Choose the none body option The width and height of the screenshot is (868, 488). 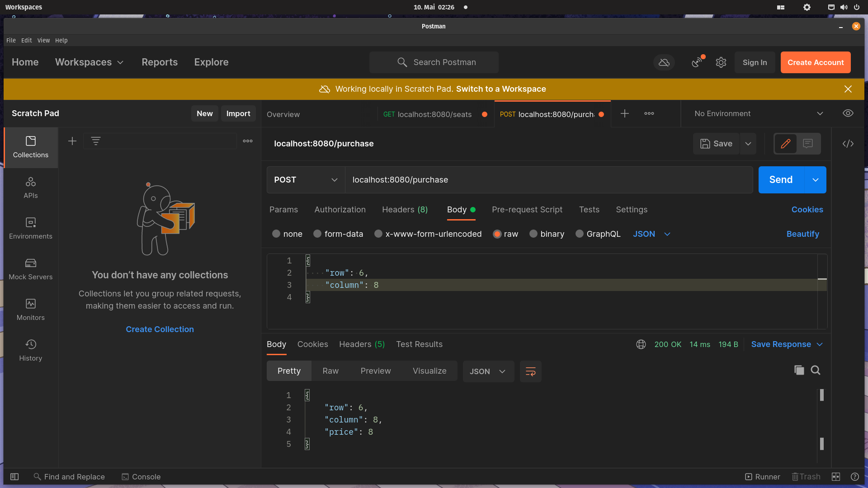276,234
